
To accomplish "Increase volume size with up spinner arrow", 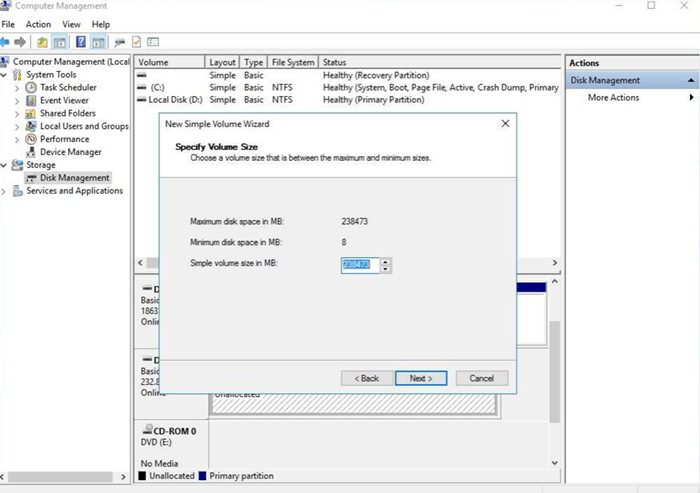I will tap(385, 261).
